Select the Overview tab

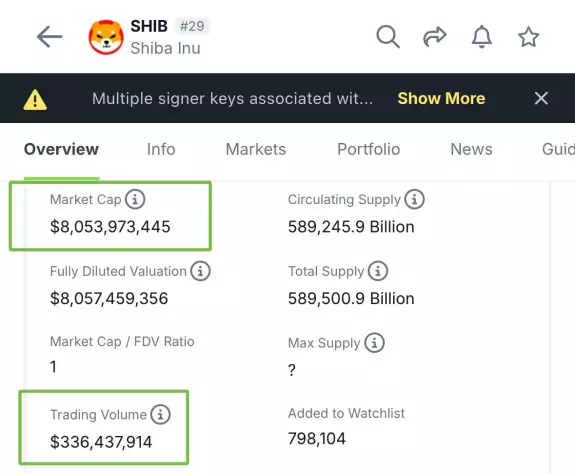61,149
